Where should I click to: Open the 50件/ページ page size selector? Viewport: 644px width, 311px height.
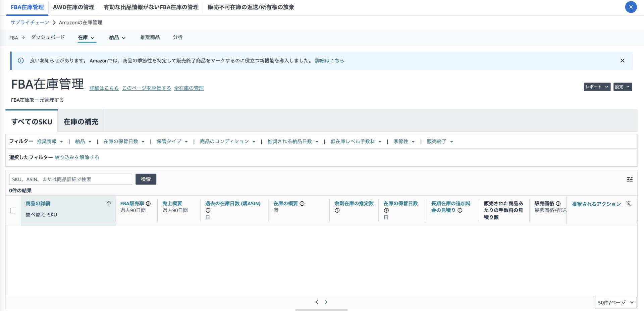coord(615,303)
